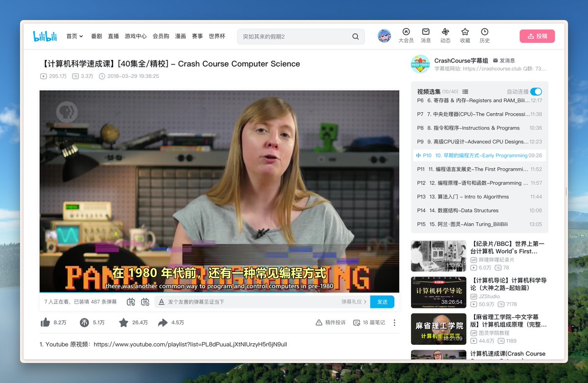This screenshot has height=383, width=588.
Task: Open the 消息 messages icon
Action: click(x=426, y=36)
